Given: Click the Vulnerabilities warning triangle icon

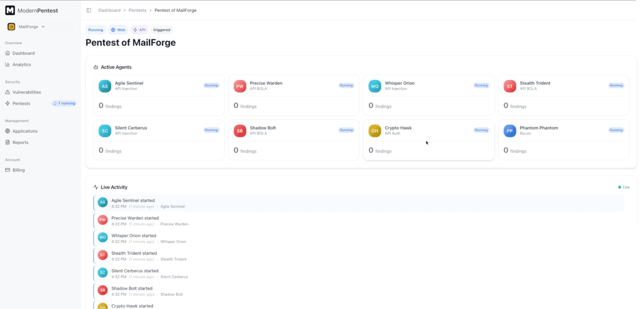Looking at the screenshot, I should 8,92.
